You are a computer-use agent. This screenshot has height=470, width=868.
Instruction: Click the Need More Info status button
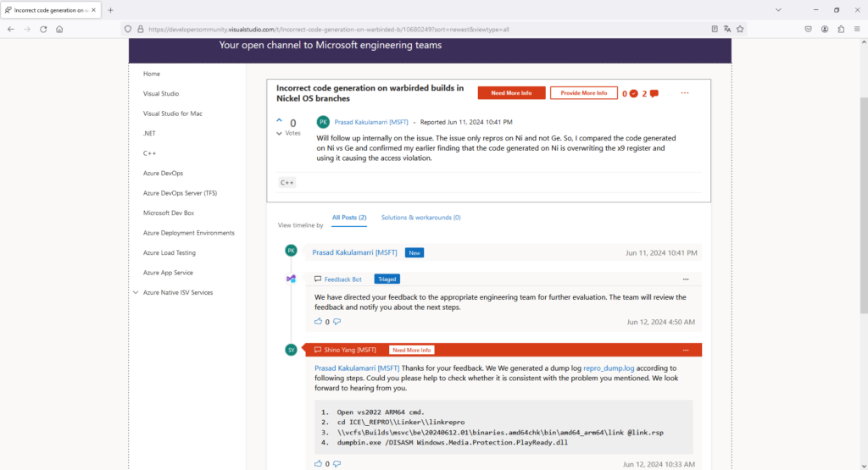(x=511, y=93)
